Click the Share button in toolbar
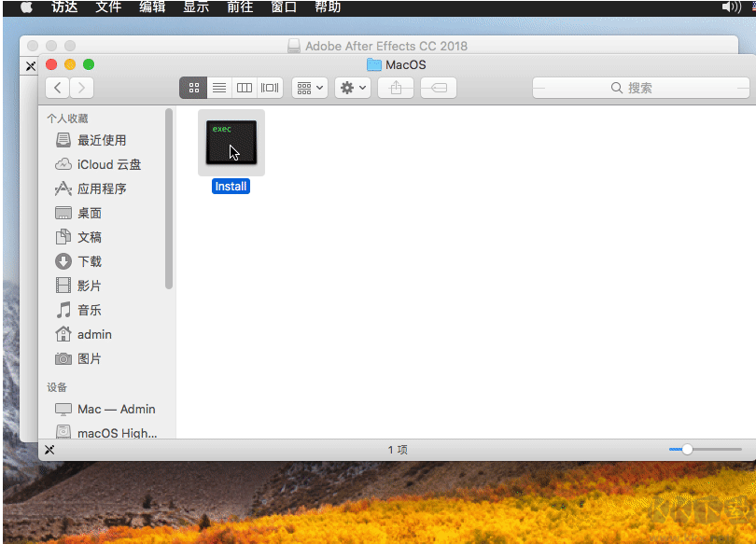 [395, 87]
